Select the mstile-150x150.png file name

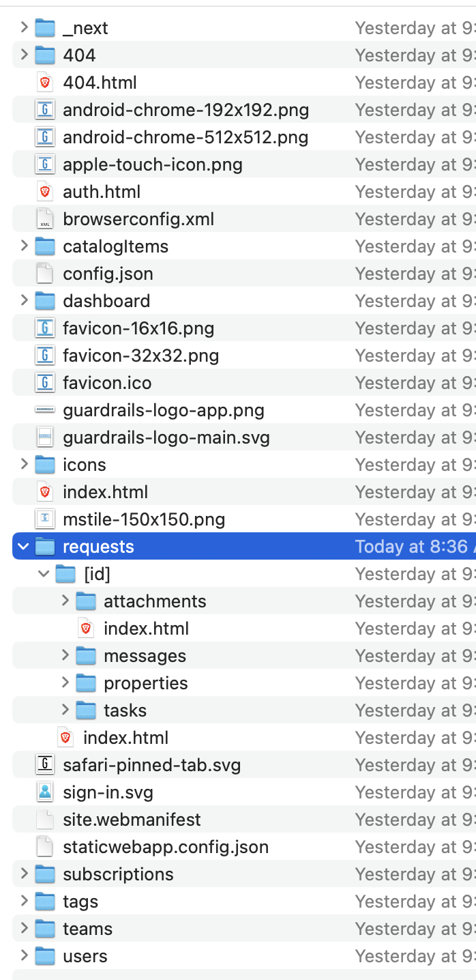pos(144,519)
